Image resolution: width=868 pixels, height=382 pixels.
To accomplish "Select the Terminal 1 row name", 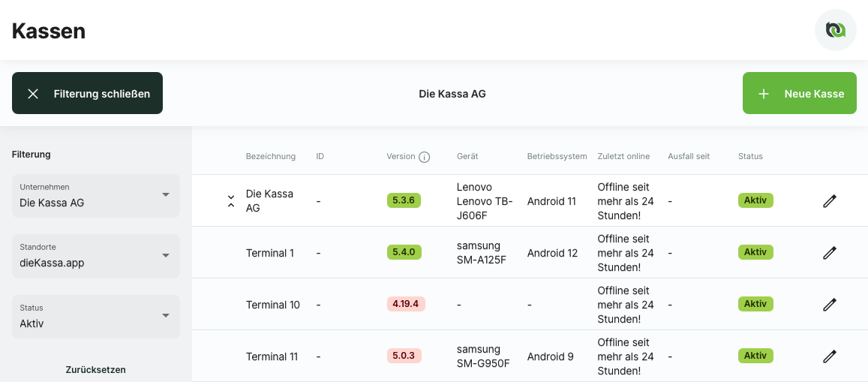I will (x=270, y=253).
